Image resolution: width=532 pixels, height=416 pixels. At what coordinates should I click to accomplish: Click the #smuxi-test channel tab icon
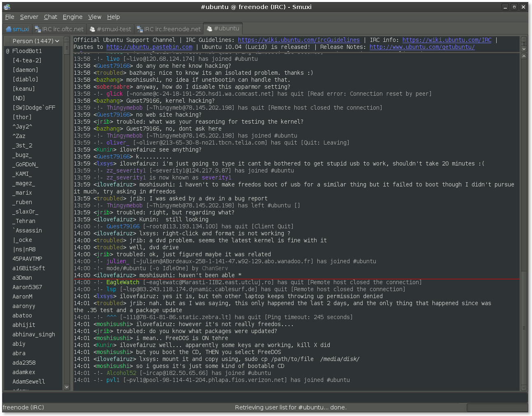[x=93, y=29]
